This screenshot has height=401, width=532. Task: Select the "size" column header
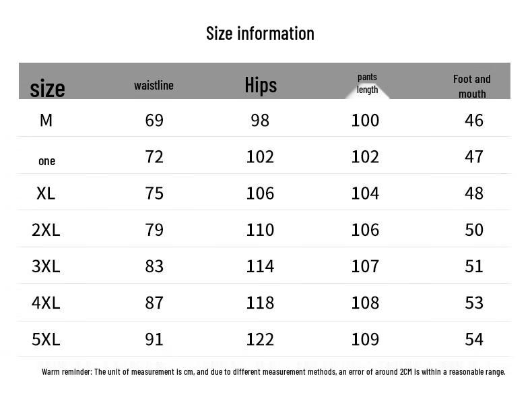(x=47, y=88)
